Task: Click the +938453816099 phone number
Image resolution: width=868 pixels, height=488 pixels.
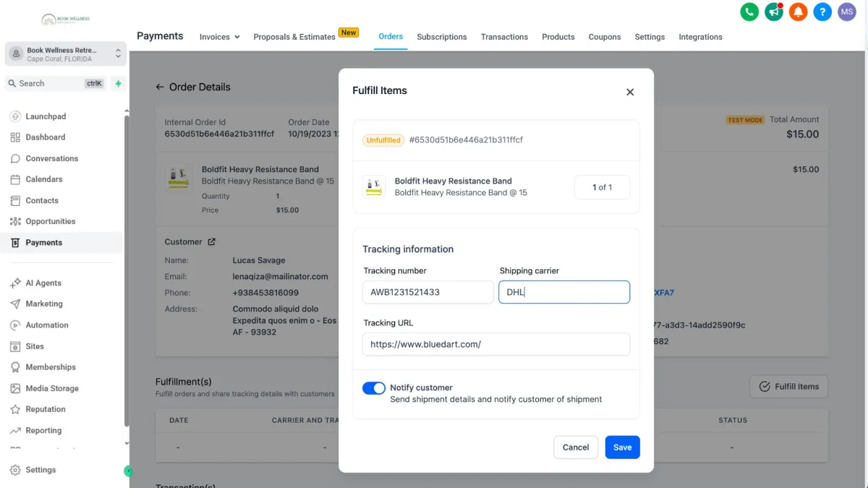Action: pyautogui.click(x=265, y=293)
